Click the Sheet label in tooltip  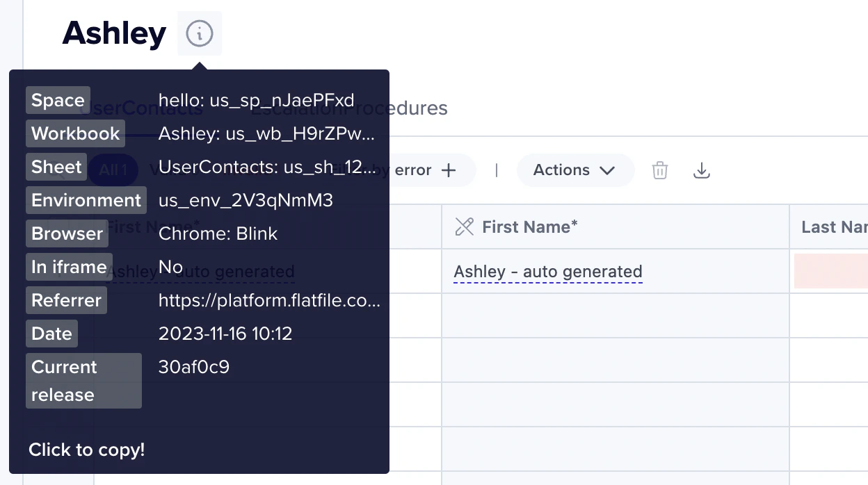tap(56, 167)
